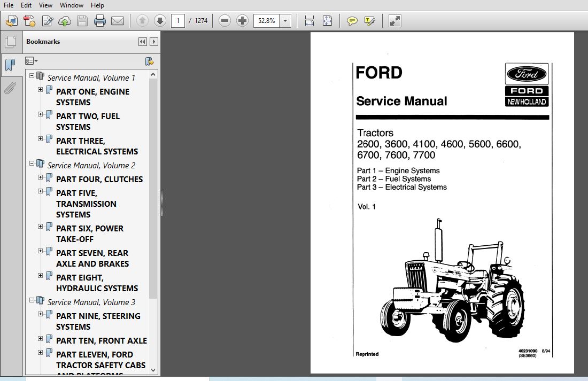Click the new bookmark icon
This screenshot has width=588, height=381.
click(150, 61)
